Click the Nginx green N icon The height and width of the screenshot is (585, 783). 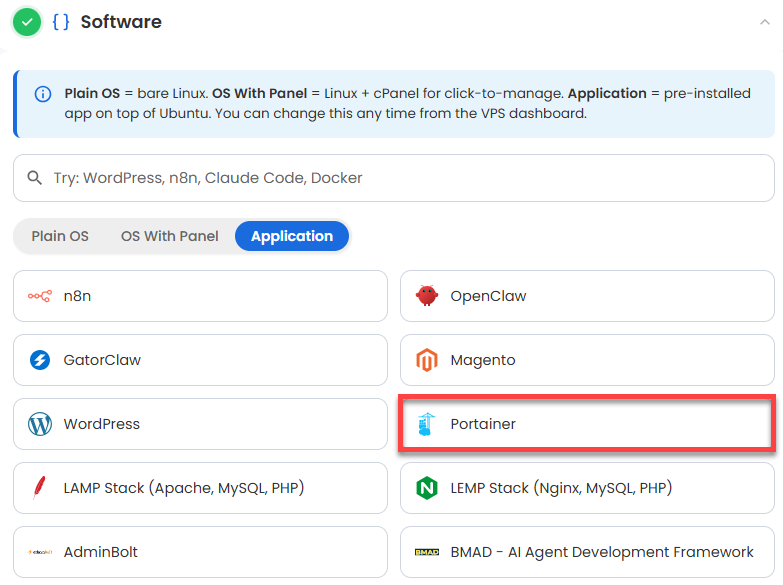pos(427,488)
